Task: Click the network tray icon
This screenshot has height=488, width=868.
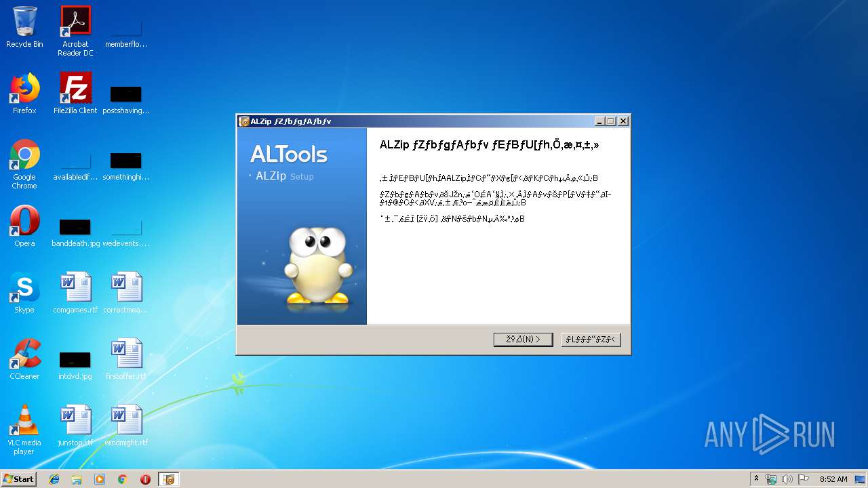Action: [x=771, y=479]
